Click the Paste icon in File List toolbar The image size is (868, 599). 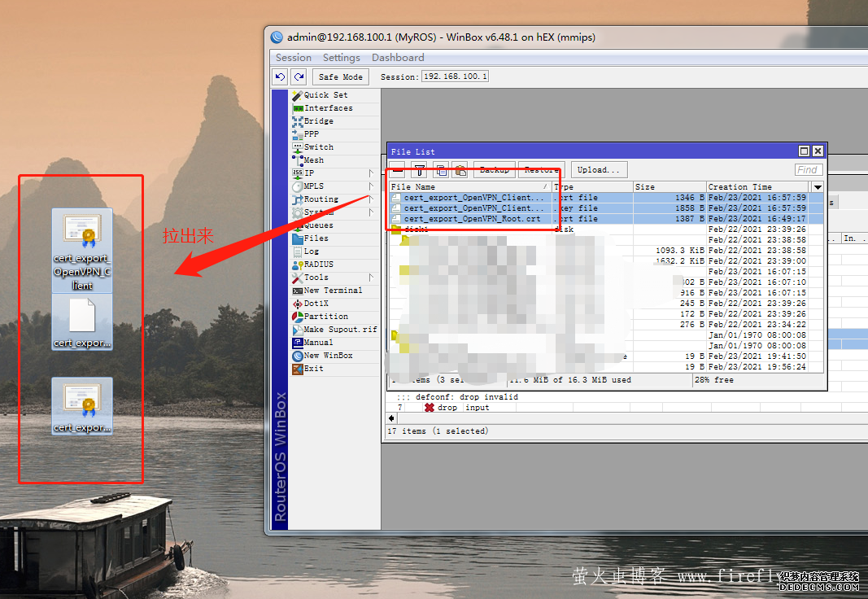click(460, 170)
